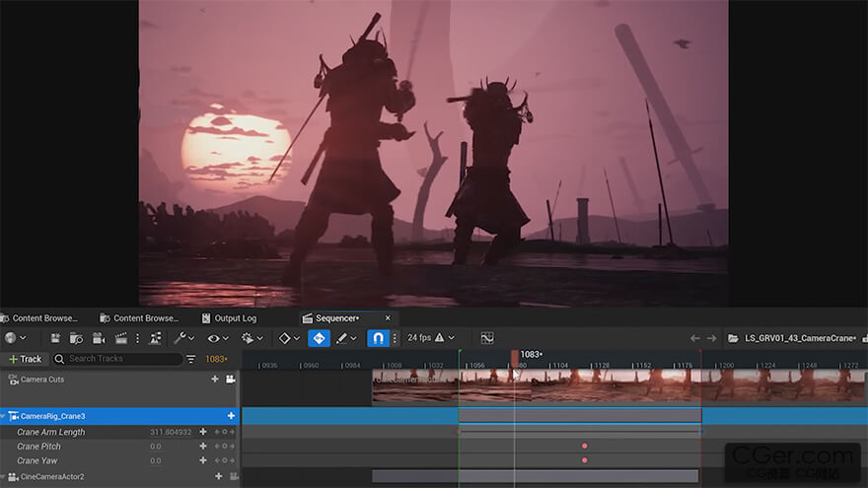This screenshot has height=488, width=868.
Task: Open the 24 fps frame rate dropdown
Action: (431, 337)
